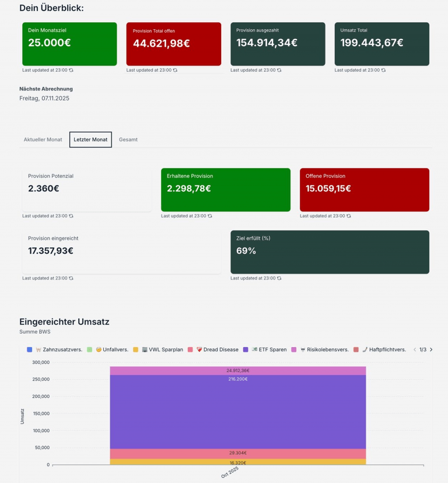
Task: Open the Gesamt tab
Action: pyautogui.click(x=128, y=139)
